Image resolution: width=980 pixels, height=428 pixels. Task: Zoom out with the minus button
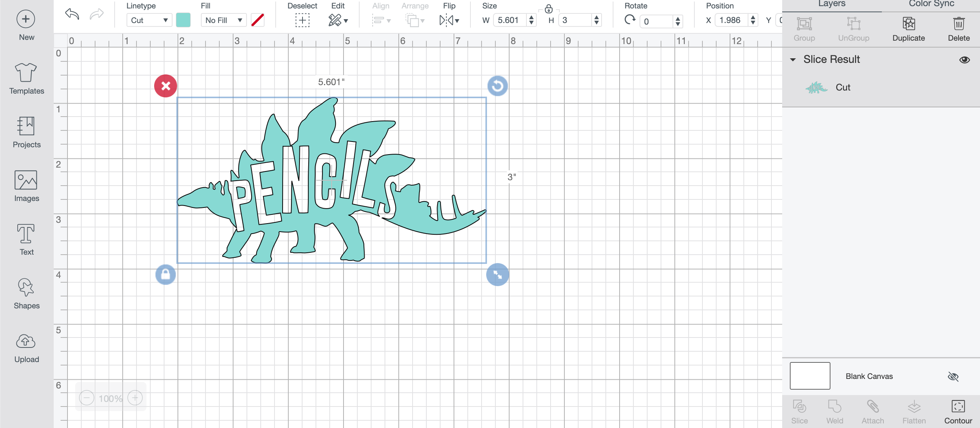pyautogui.click(x=87, y=398)
